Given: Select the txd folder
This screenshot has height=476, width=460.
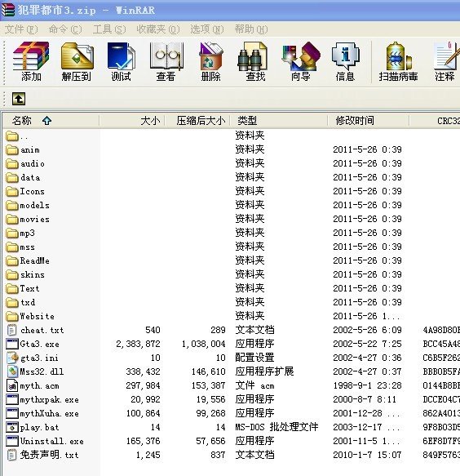Looking at the screenshot, I should click(20, 302).
